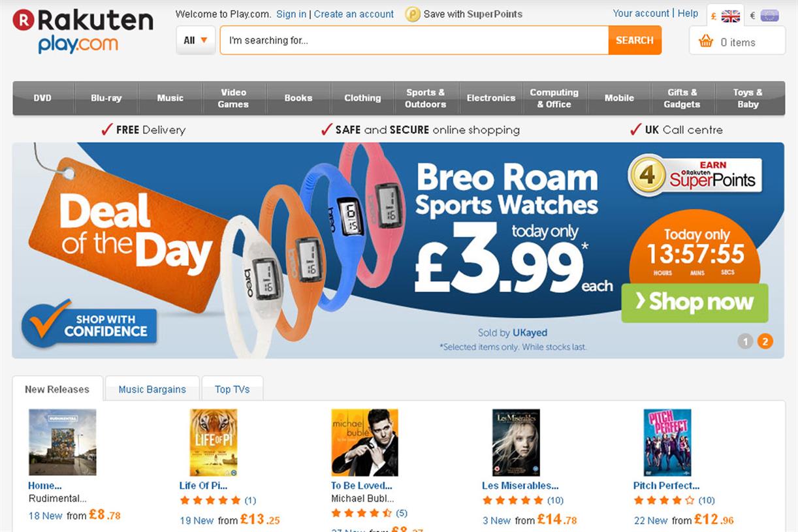
Task: Open the Electronics category menu
Action: pyautogui.click(x=491, y=98)
